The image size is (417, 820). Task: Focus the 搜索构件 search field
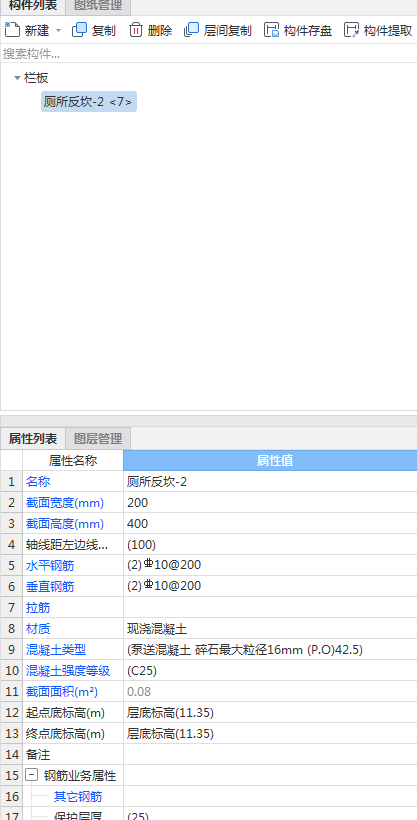[209, 53]
